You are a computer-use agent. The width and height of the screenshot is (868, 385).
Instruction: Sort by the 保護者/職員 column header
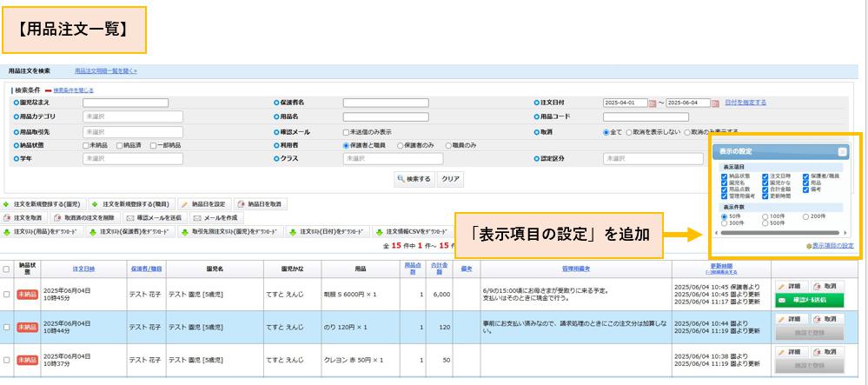tap(145, 269)
